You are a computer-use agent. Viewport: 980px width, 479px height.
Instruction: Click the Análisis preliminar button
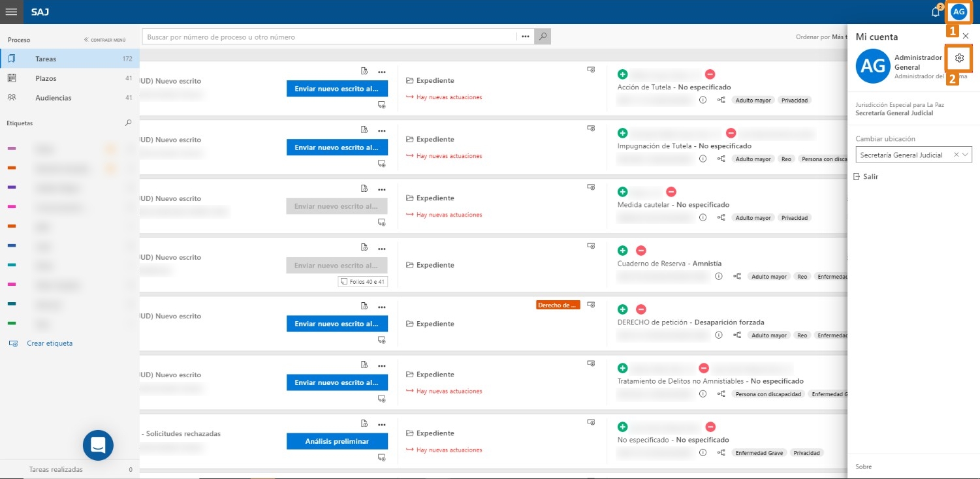coord(337,441)
